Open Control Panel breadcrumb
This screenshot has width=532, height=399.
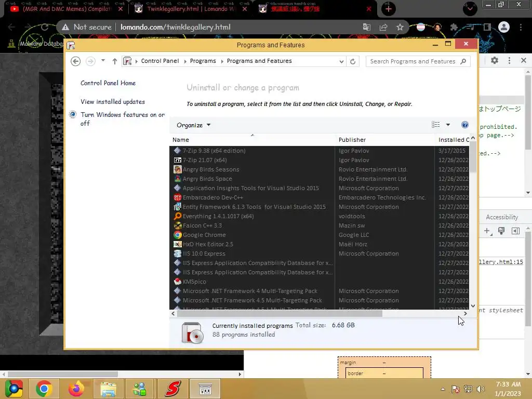pyautogui.click(x=160, y=61)
